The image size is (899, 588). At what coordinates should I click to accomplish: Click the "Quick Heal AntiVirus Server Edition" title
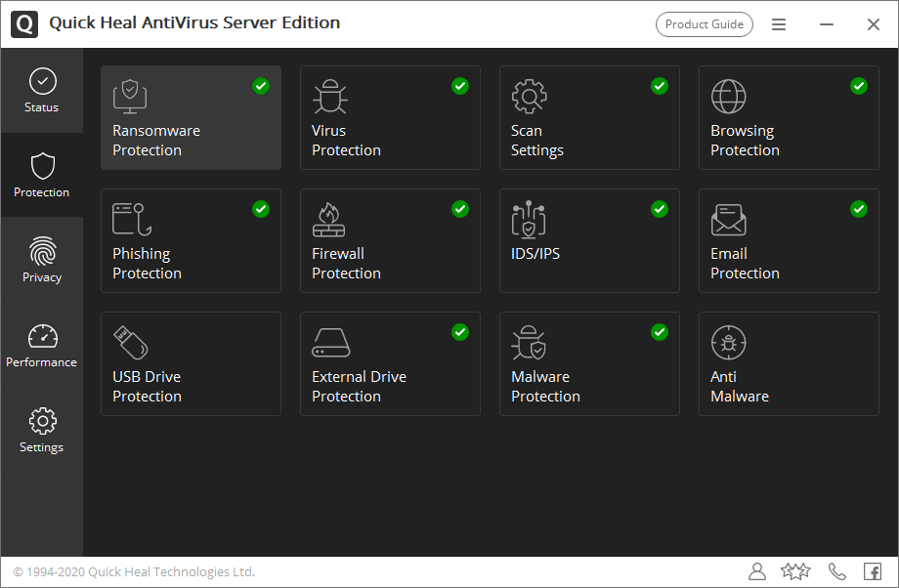(194, 22)
